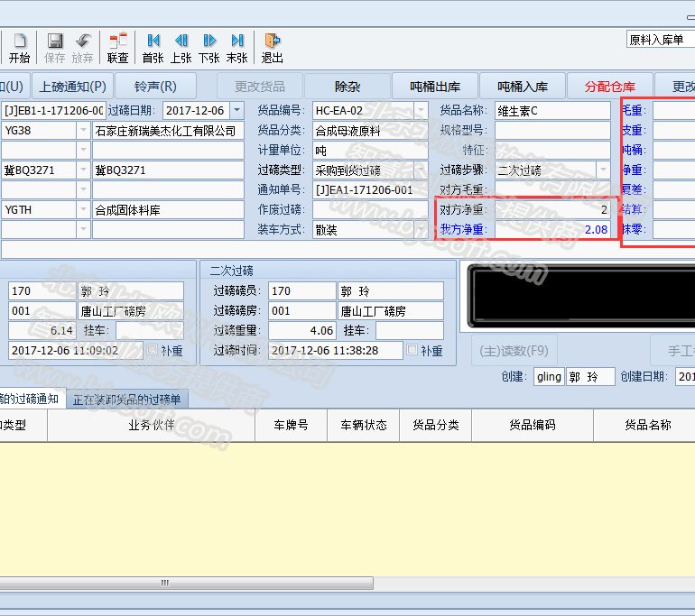Click the 对方净重 input field
Screen dimensions: 695x616
(552, 209)
